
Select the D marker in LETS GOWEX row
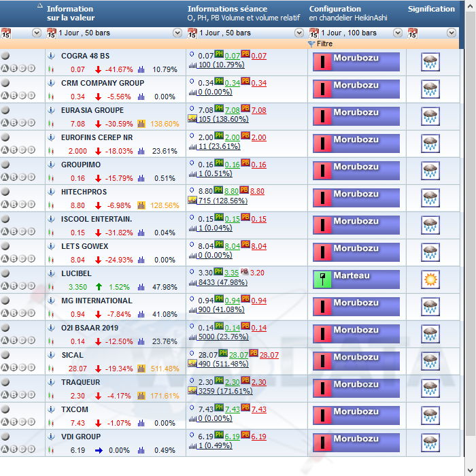[x=31, y=258]
